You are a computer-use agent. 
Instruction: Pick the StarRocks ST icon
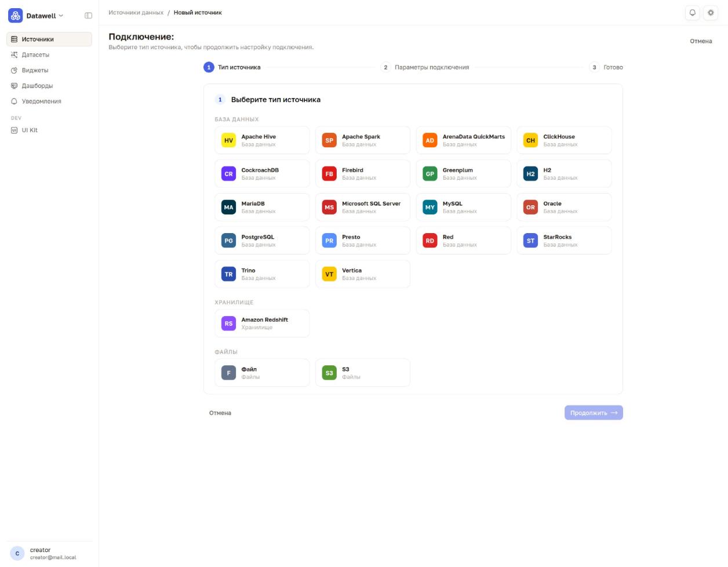(x=530, y=241)
